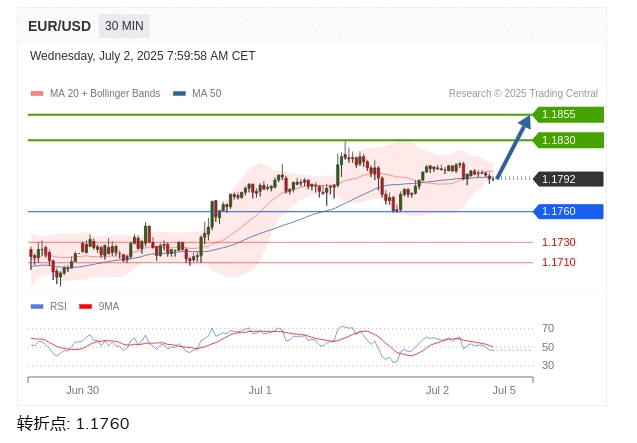637x443 pixels.
Task: Click the Jul 1 date axis label
Action: click(260, 390)
